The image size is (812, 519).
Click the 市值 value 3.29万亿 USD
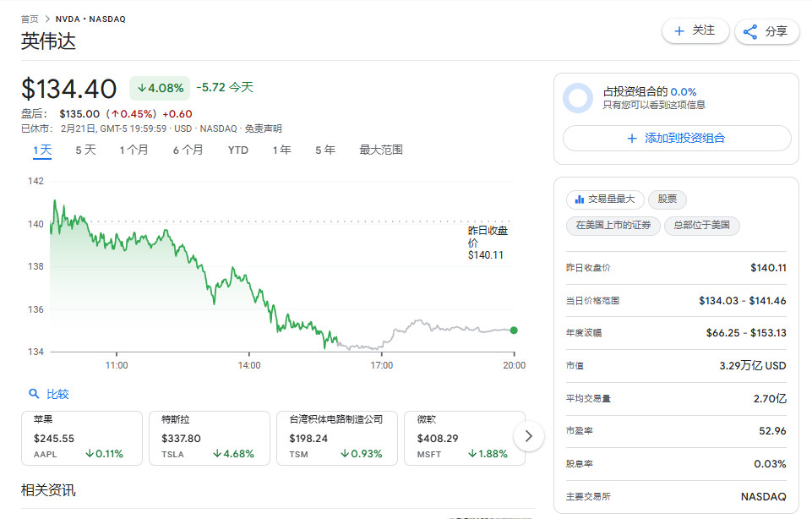(x=753, y=366)
